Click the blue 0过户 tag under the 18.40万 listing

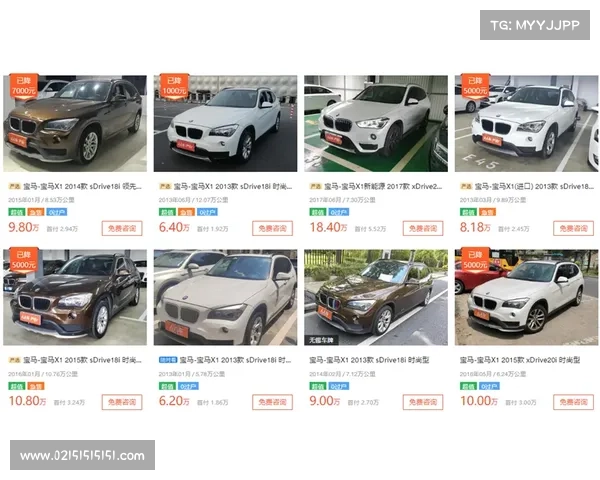coord(339,212)
